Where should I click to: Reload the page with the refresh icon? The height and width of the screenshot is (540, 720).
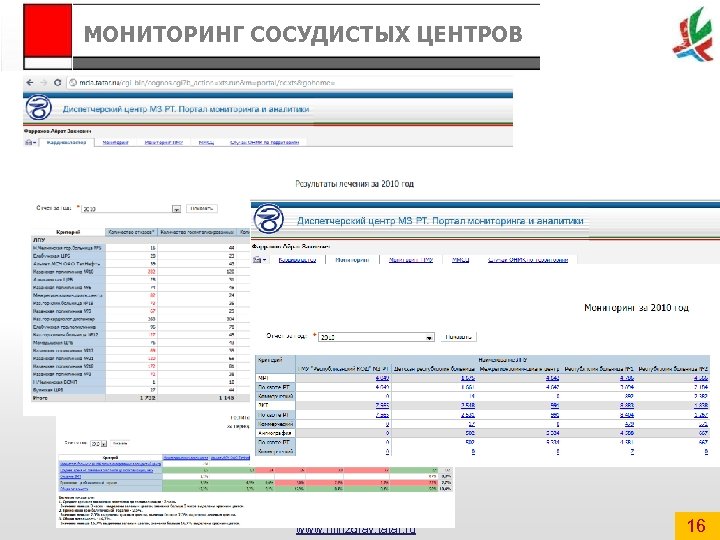(57, 83)
